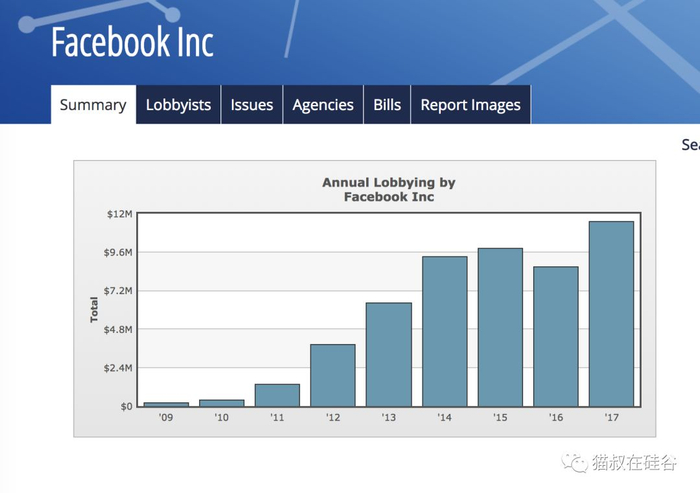The width and height of the screenshot is (700, 493).
Task: Select the '11 bar in chart
Action: pos(277,395)
